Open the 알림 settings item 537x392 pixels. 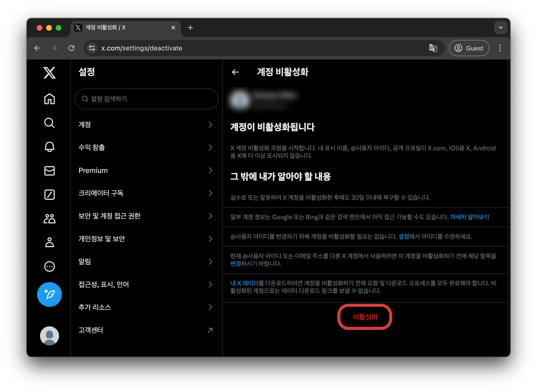click(x=146, y=261)
